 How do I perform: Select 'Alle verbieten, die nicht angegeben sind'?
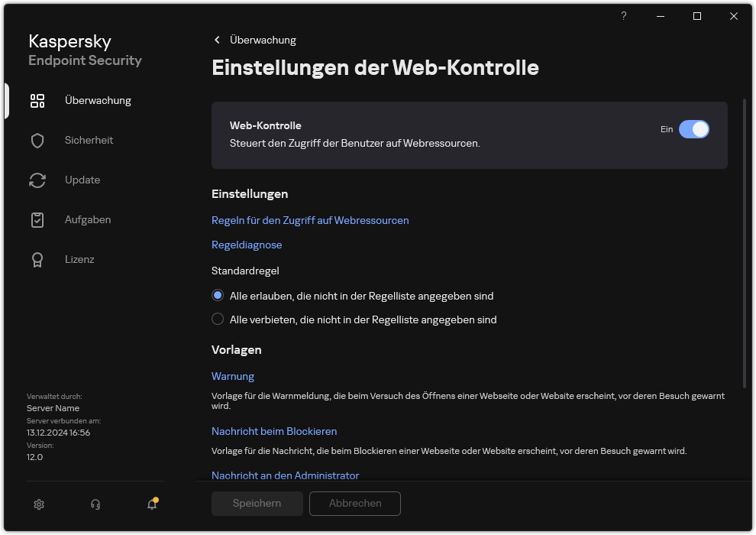[x=218, y=319]
